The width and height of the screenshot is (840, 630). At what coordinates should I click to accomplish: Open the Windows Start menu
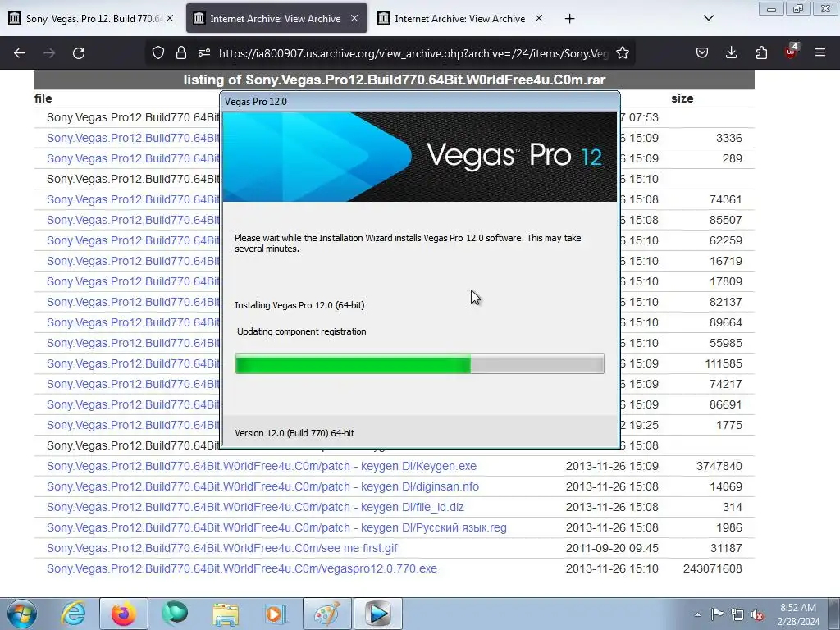pos(21,614)
